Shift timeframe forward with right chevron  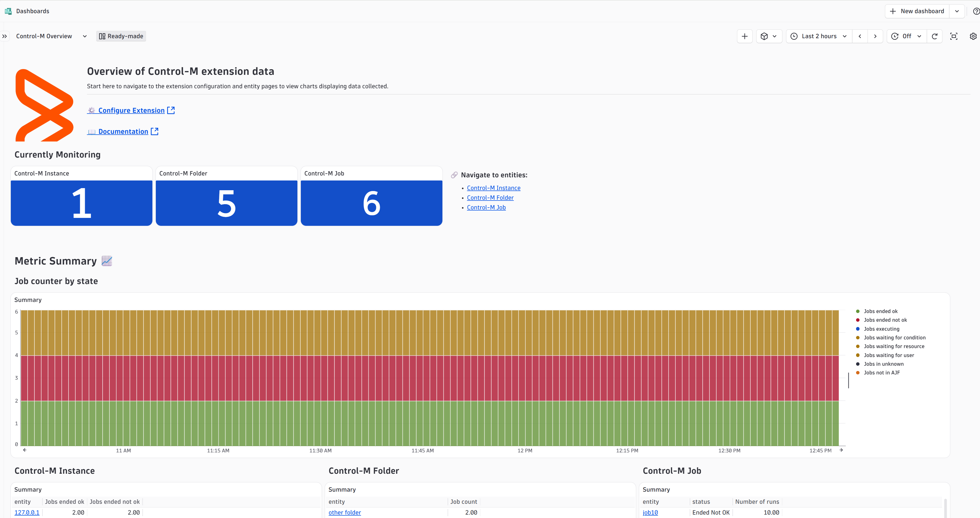pos(875,36)
